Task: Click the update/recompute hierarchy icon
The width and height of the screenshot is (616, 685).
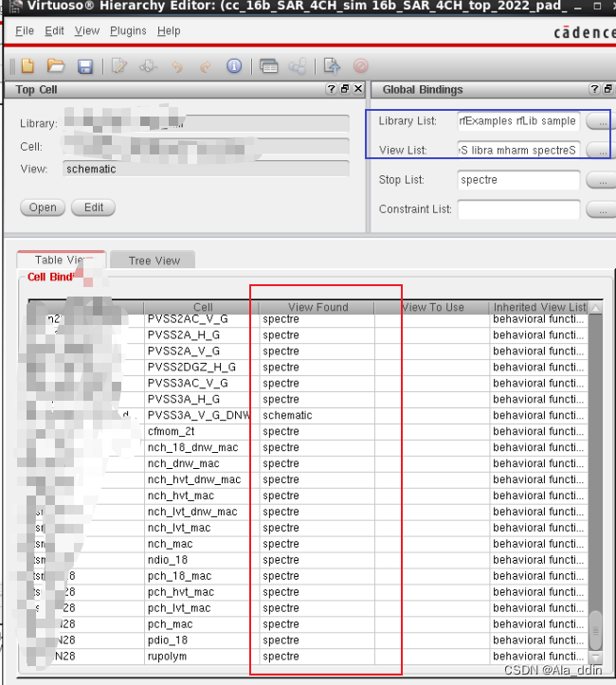Action: coord(332,66)
